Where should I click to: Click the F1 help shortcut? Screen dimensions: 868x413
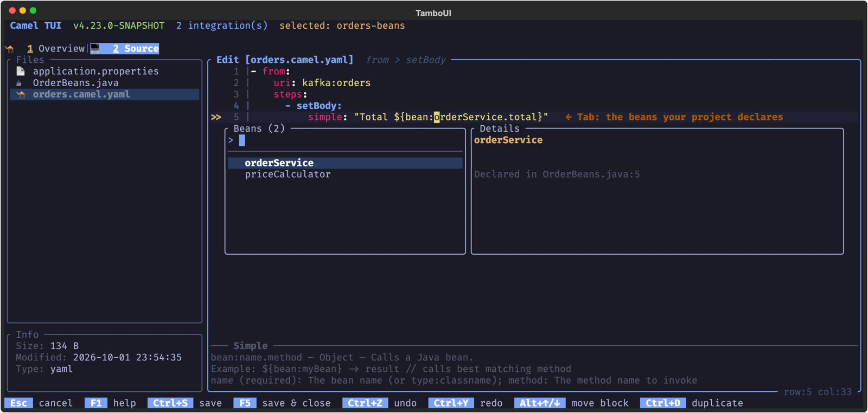click(111, 403)
